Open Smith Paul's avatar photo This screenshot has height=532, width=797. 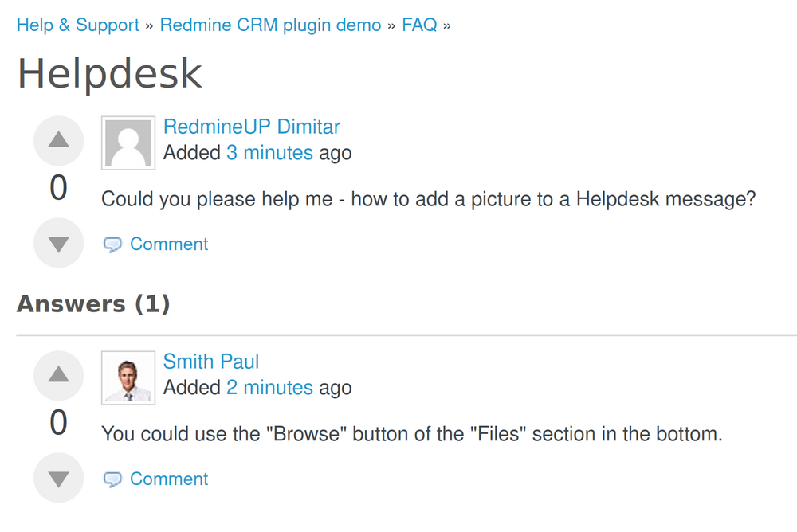click(128, 377)
